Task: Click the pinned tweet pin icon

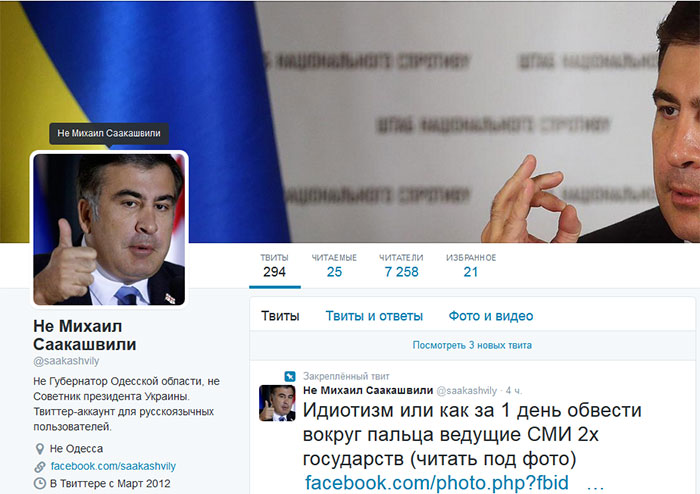Action: [290, 376]
